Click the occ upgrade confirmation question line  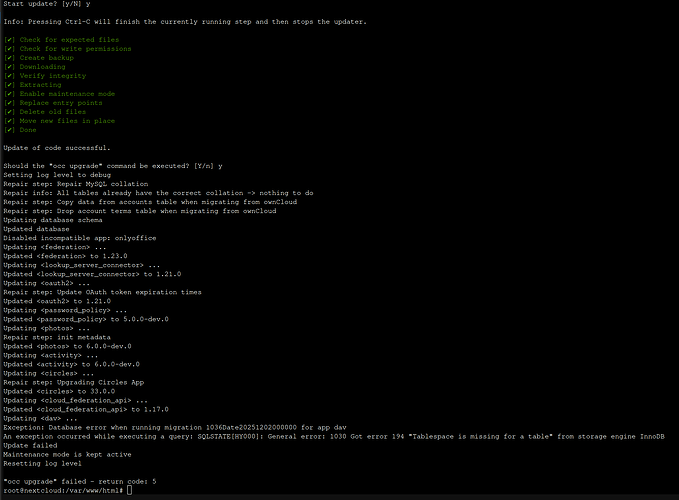pyautogui.click(x=112, y=166)
